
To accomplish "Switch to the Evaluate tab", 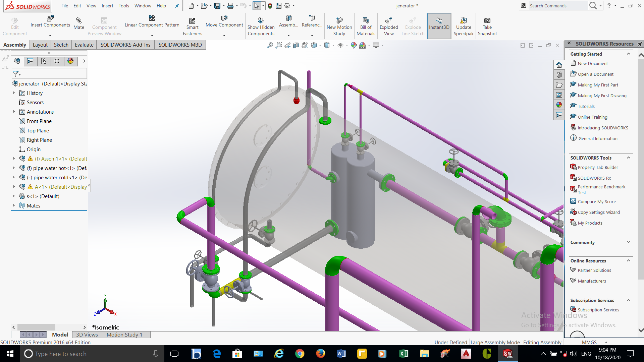I will coord(84,45).
